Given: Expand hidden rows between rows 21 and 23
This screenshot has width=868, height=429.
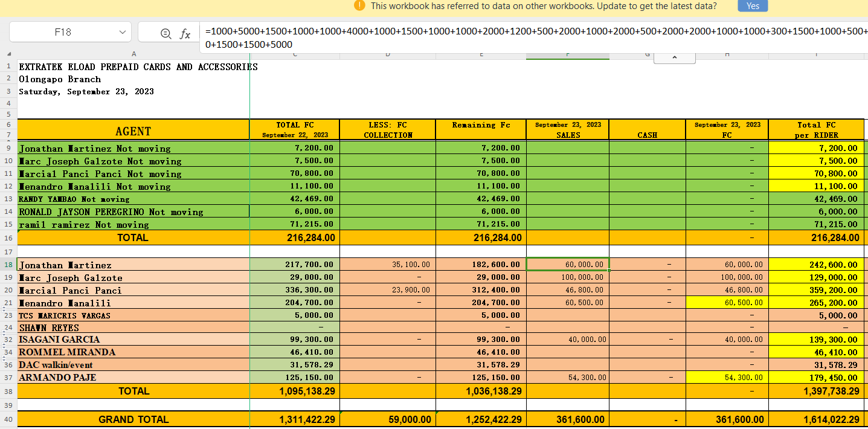Looking at the screenshot, I should click(5, 309).
